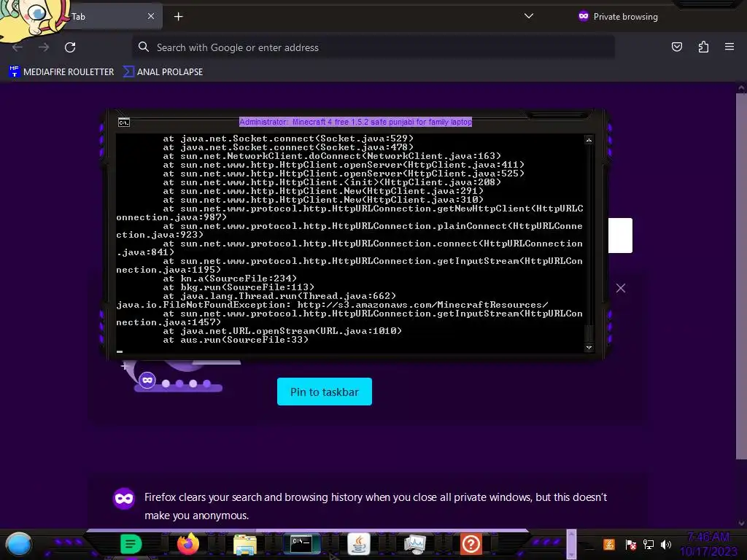
Task: Click the console scrollbar down arrow
Action: point(589,347)
